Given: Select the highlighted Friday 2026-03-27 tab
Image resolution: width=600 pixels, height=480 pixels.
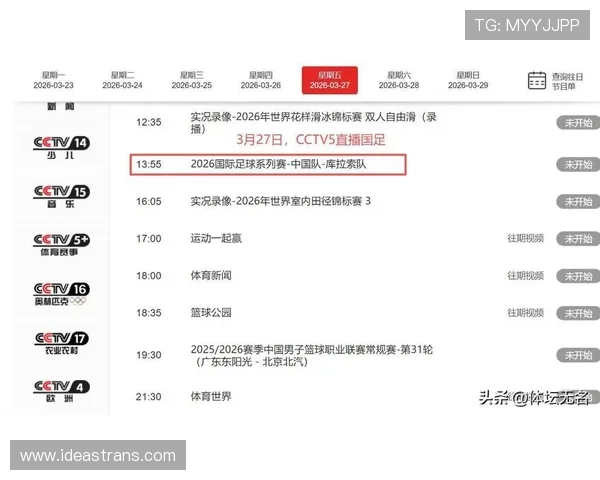Looking at the screenshot, I should (330, 80).
